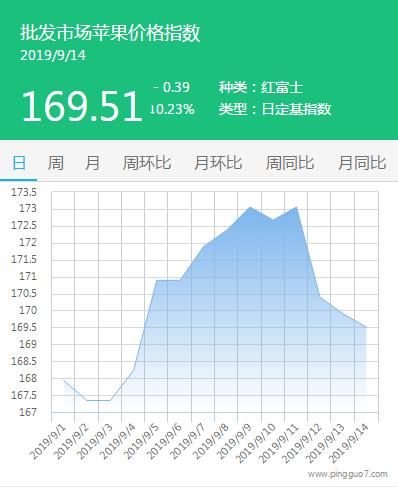This screenshot has width=398, height=487.
Task: Click the y-axis label 172.5
Action: (x=24, y=225)
